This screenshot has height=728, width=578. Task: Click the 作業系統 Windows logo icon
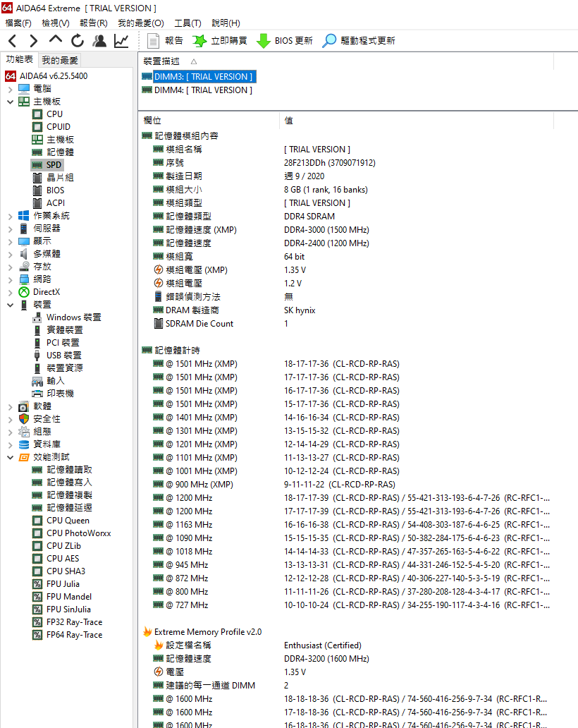pos(24,216)
